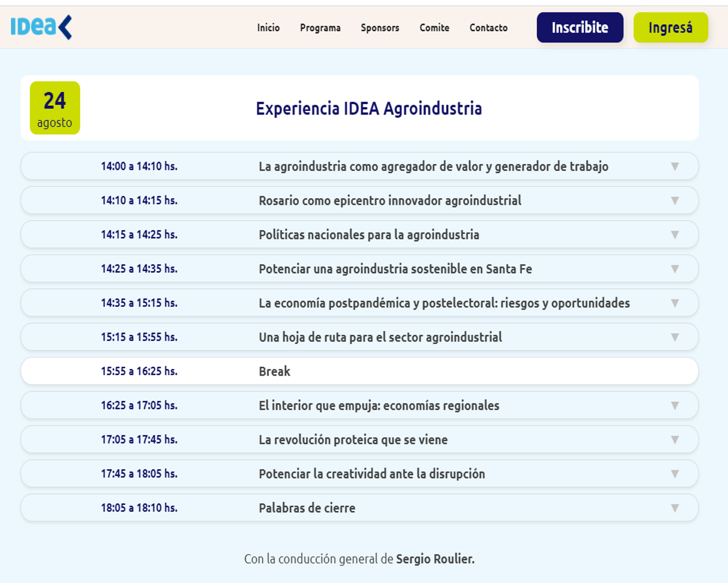Image resolution: width=728 pixels, height=583 pixels.
Task: Navigate to the Comite menu link
Action: coord(434,28)
